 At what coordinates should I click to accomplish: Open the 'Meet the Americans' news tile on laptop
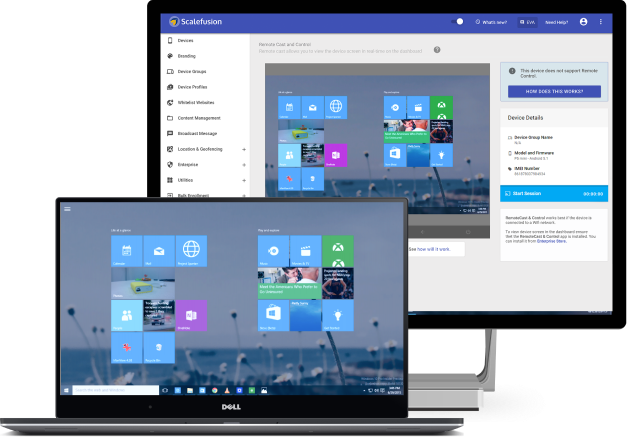[290, 283]
